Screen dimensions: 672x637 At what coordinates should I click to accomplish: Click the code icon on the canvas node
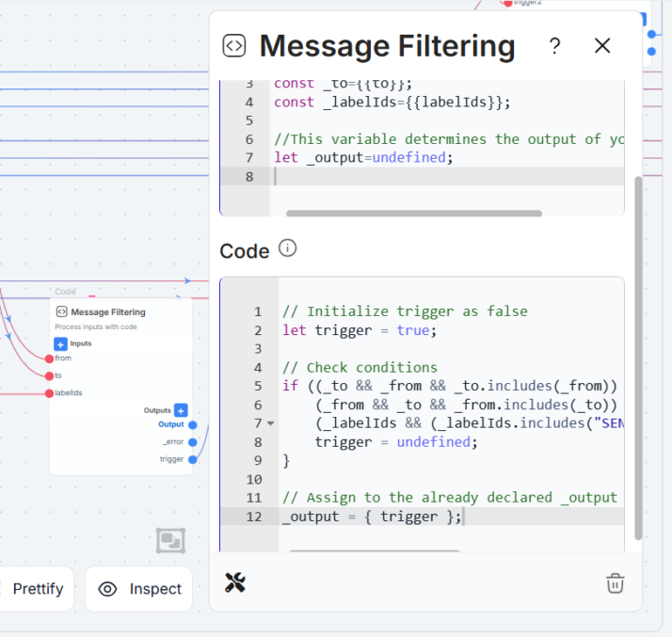[62, 311]
